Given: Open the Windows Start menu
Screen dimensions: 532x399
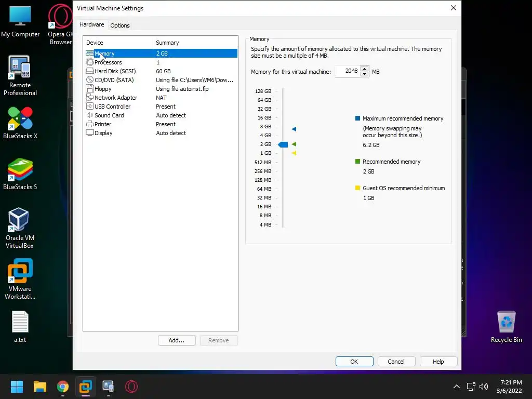Looking at the screenshot, I should pos(17,387).
